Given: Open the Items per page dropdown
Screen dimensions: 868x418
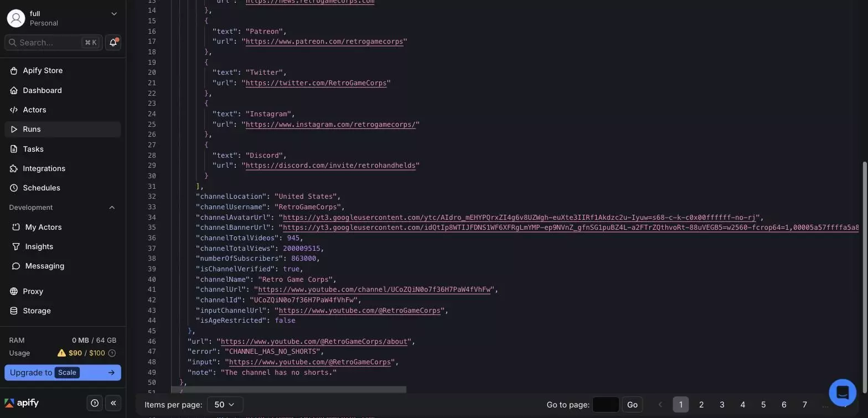Looking at the screenshot, I should (x=225, y=405).
